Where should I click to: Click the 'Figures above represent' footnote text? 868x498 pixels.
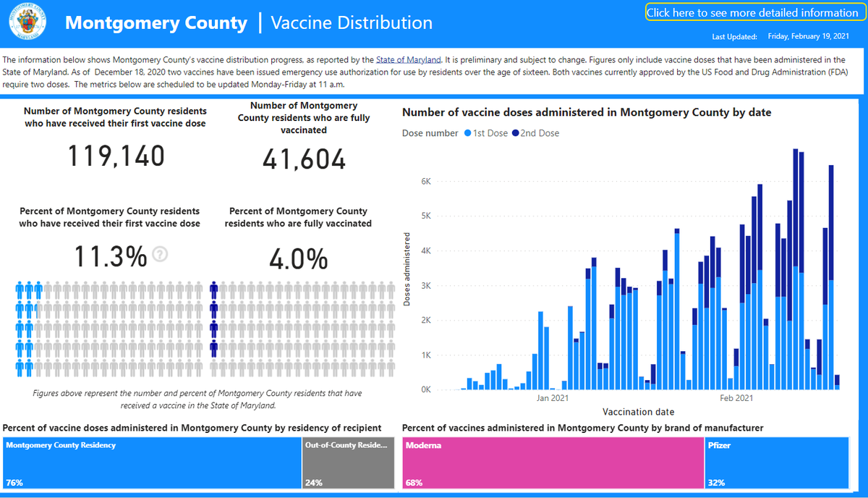(x=197, y=400)
